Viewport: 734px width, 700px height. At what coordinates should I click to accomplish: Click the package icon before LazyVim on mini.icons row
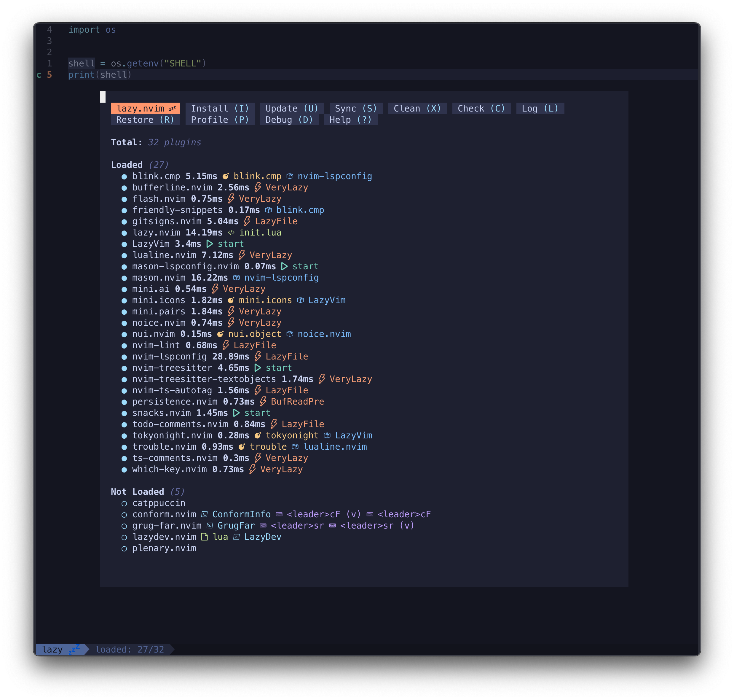[300, 300]
